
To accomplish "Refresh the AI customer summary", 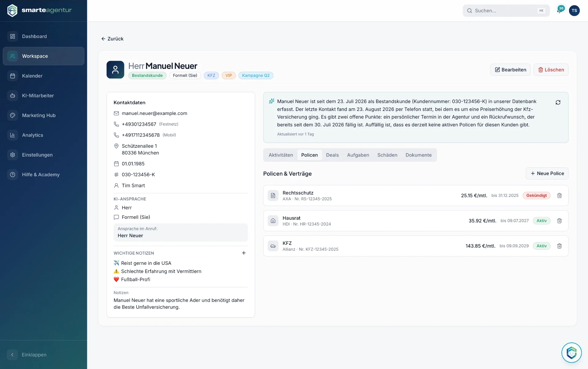I will click(558, 102).
